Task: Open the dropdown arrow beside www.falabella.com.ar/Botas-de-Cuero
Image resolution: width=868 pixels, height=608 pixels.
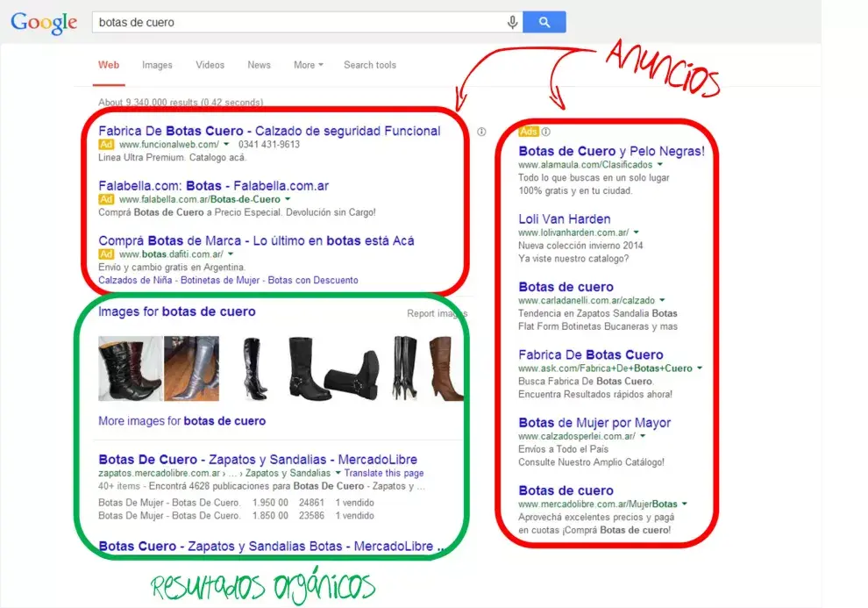Action: pos(288,199)
